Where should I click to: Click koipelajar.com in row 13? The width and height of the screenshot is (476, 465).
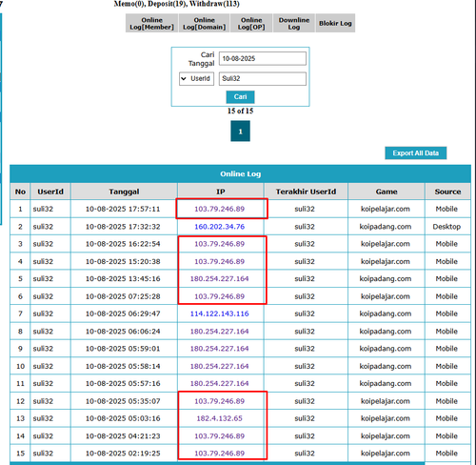tap(386, 418)
